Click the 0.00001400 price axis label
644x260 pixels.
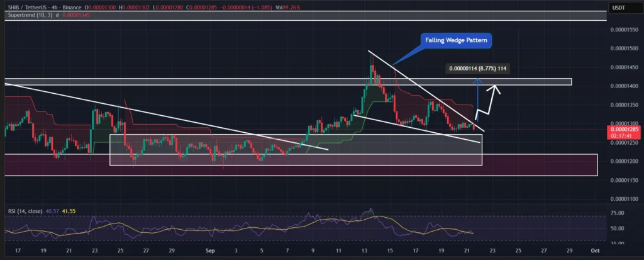(x=624, y=86)
